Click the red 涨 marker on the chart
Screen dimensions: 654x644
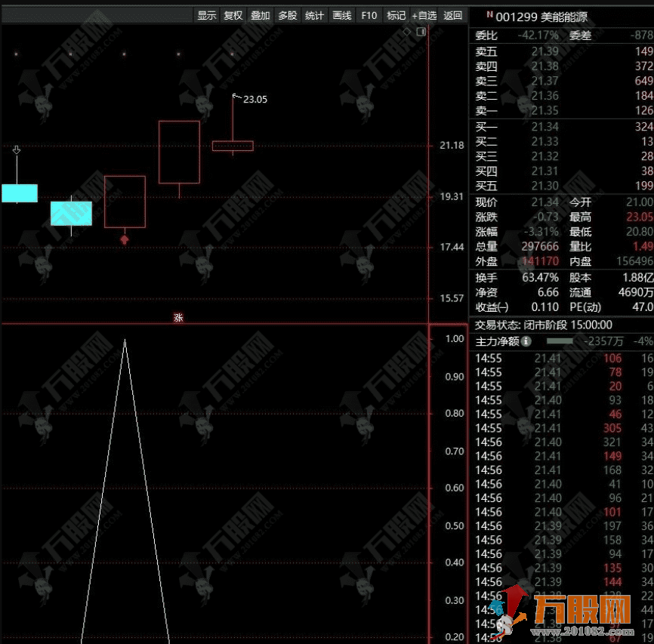tap(178, 317)
